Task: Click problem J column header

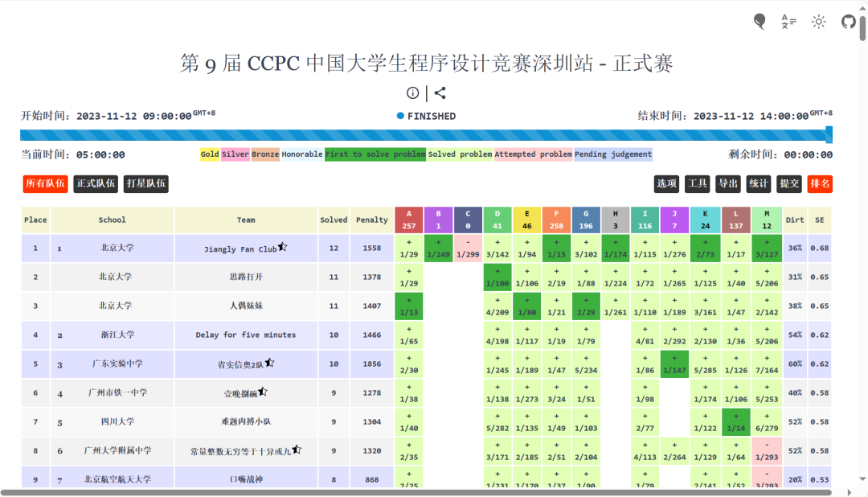Action: (x=674, y=220)
